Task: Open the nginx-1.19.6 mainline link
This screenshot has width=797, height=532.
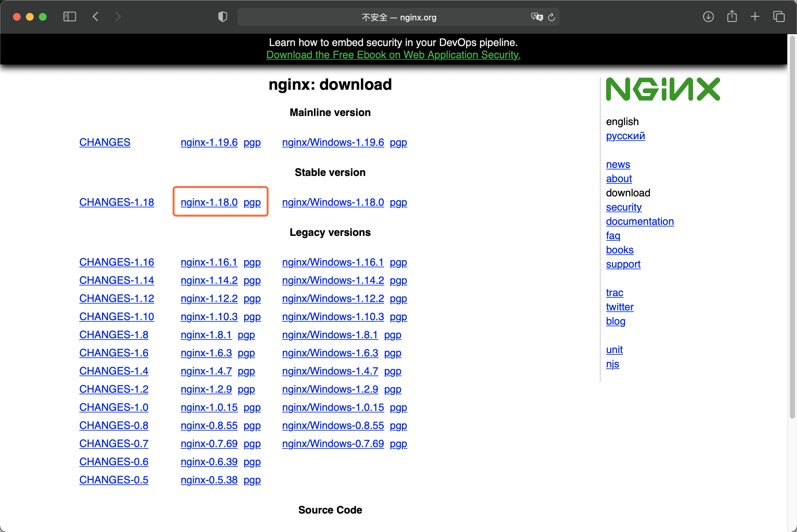Action: [209, 142]
